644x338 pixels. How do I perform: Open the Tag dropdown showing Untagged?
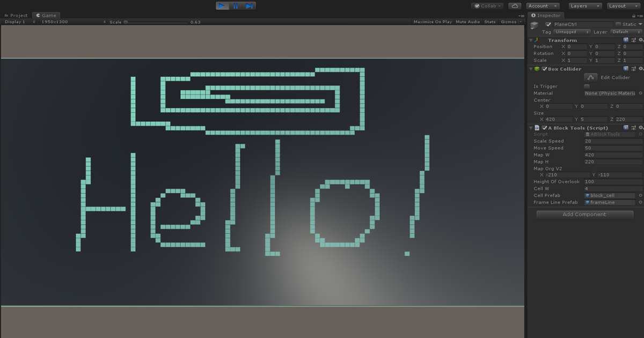[x=572, y=32]
